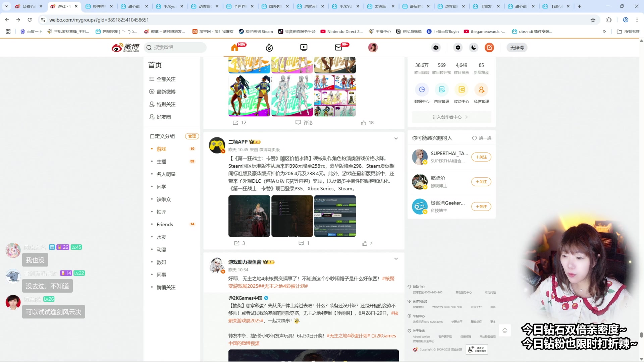
Task: Open Weibo settings gear icon
Action: click(458, 48)
